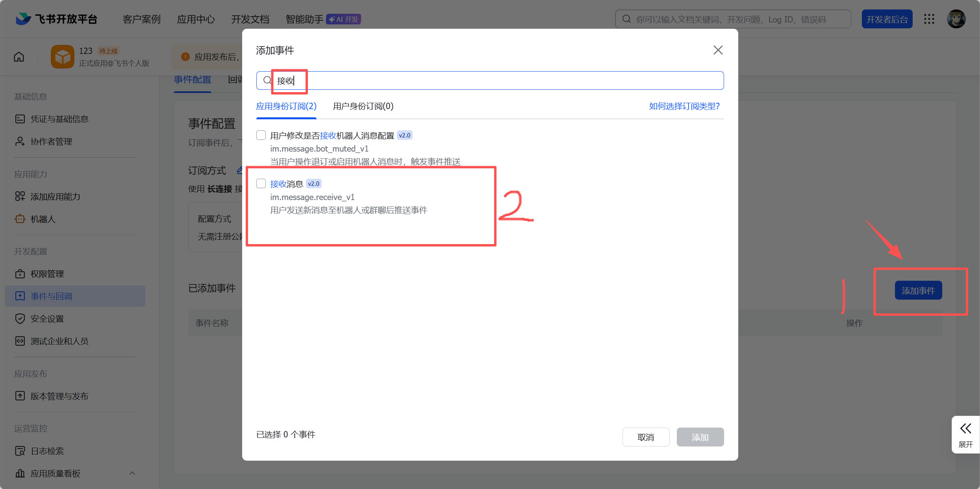The image size is (980, 489).
Task: Select 应用身份订阅(2) tab
Action: coord(286,106)
